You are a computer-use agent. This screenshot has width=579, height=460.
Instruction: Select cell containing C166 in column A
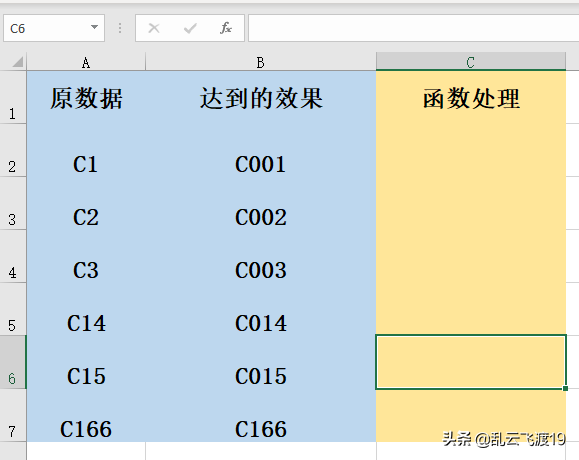click(x=86, y=415)
